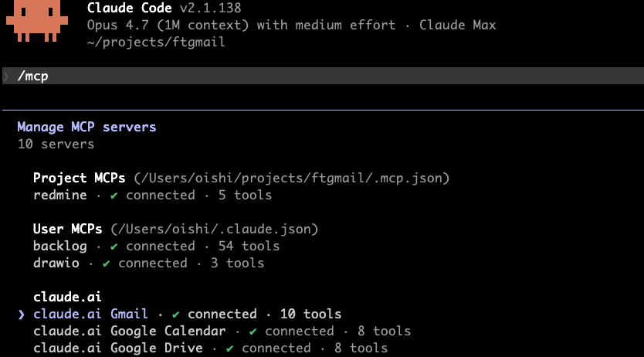Click the '10 servers' count text

coord(56,144)
